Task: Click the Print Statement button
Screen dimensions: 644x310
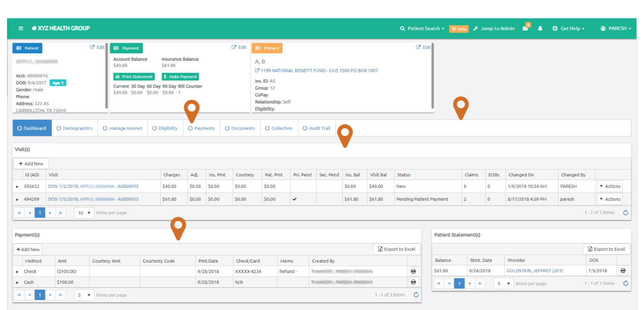Action: [x=134, y=76]
